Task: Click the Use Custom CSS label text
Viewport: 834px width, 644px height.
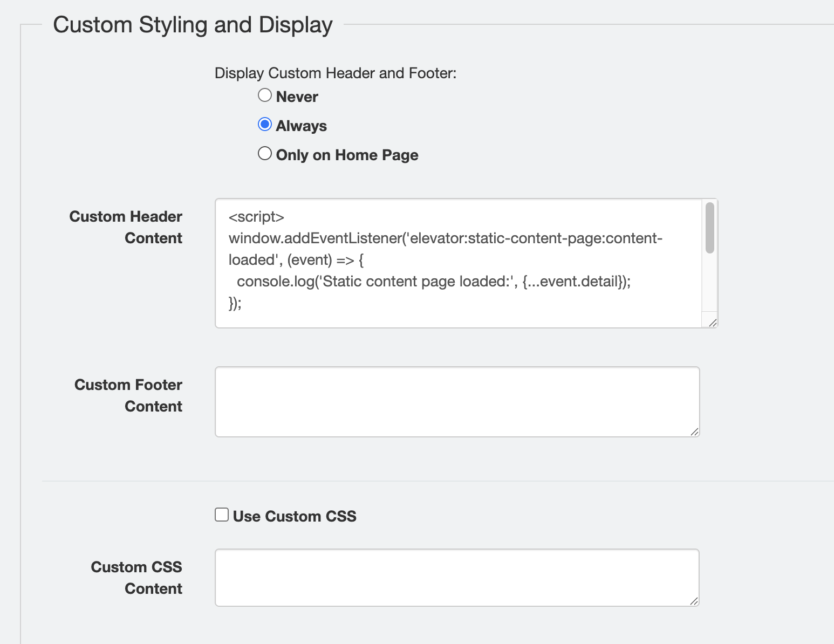Action: tap(294, 516)
